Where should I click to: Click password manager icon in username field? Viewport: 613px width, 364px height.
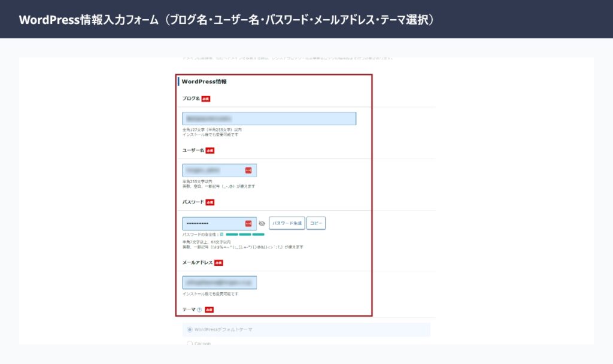[248, 170]
